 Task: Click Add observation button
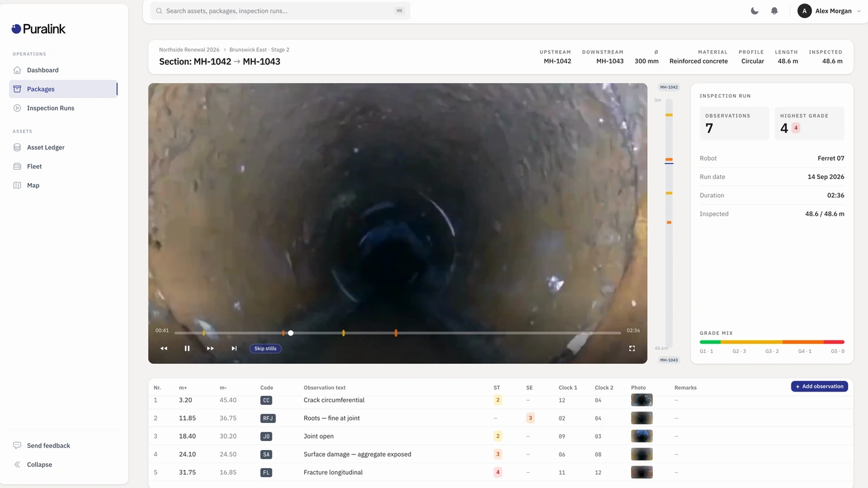click(819, 386)
